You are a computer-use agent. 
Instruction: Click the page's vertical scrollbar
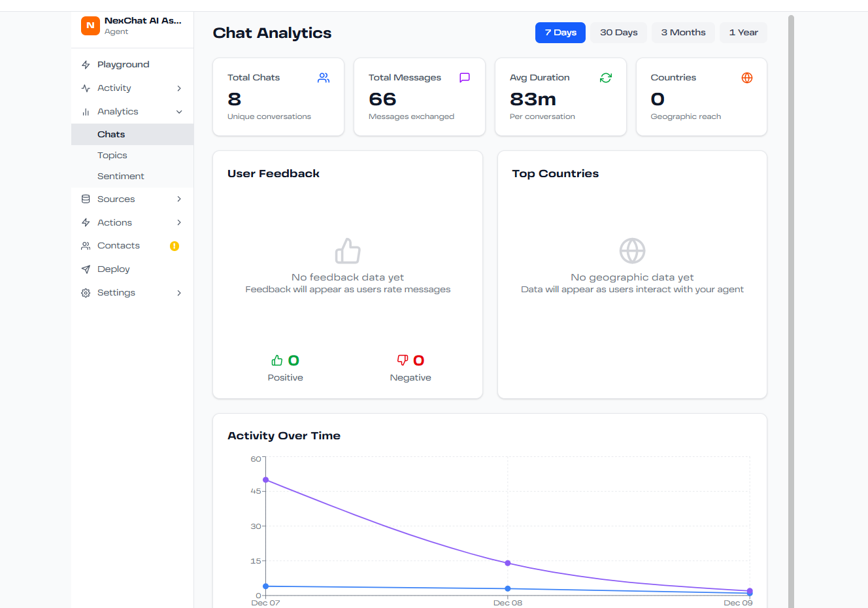pyautogui.click(x=791, y=262)
